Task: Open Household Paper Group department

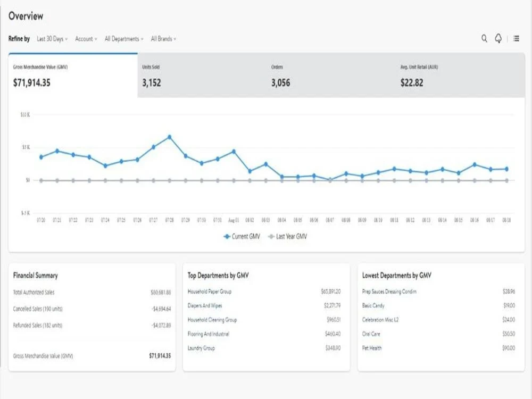Action: (x=209, y=292)
